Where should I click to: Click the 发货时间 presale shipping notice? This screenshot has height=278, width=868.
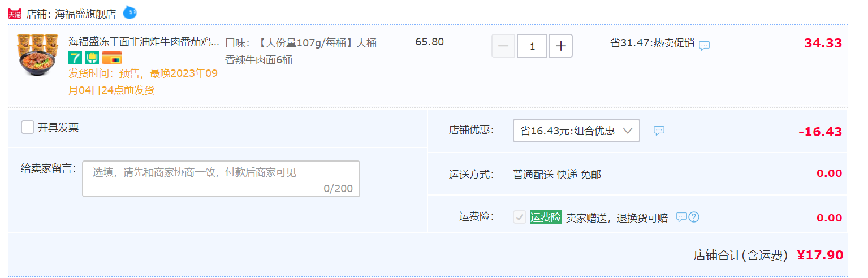[x=143, y=82]
